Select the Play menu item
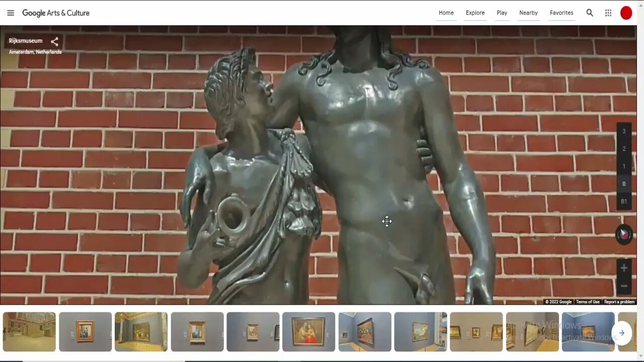 [x=502, y=13]
